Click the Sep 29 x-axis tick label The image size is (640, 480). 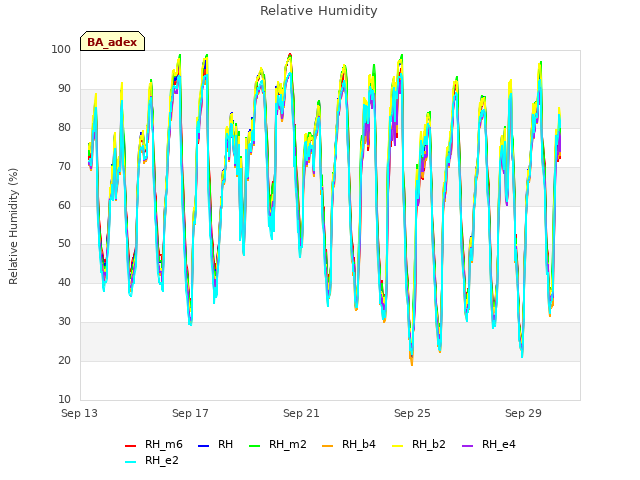click(523, 413)
